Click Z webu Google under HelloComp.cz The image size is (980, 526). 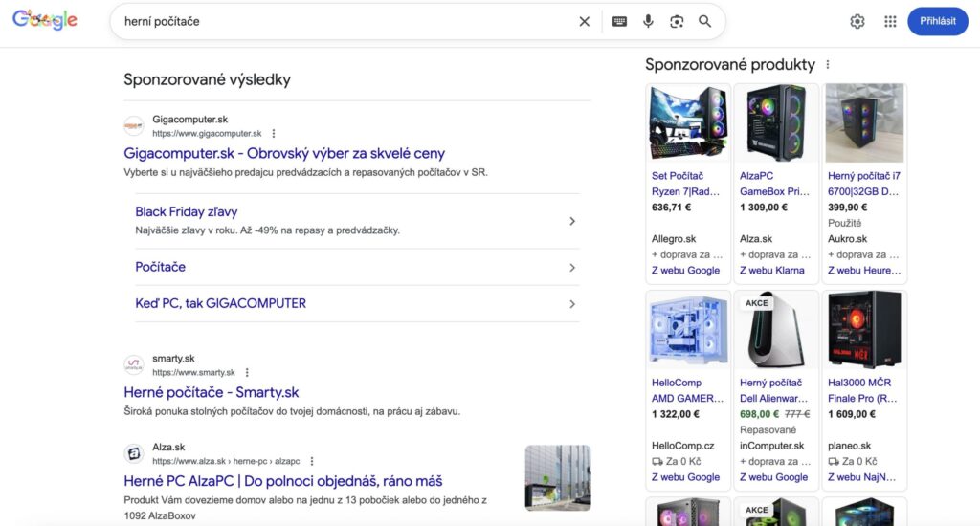[685, 477]
